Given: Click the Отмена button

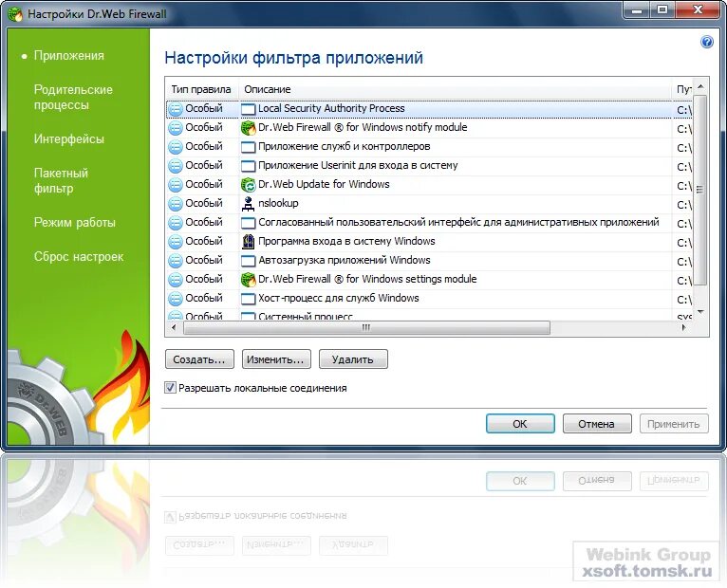Looking at the screenshot, I should (x=597, y=424).
